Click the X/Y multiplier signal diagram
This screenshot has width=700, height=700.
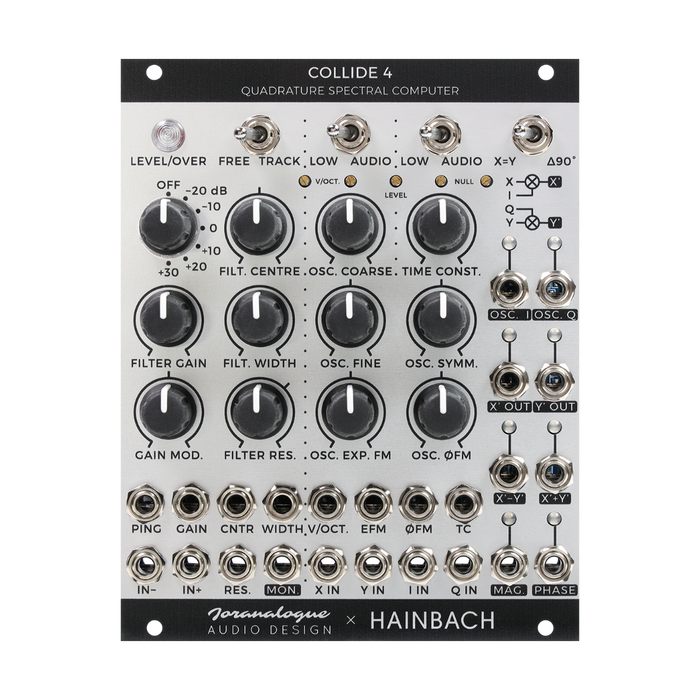(x=533, y=202)
